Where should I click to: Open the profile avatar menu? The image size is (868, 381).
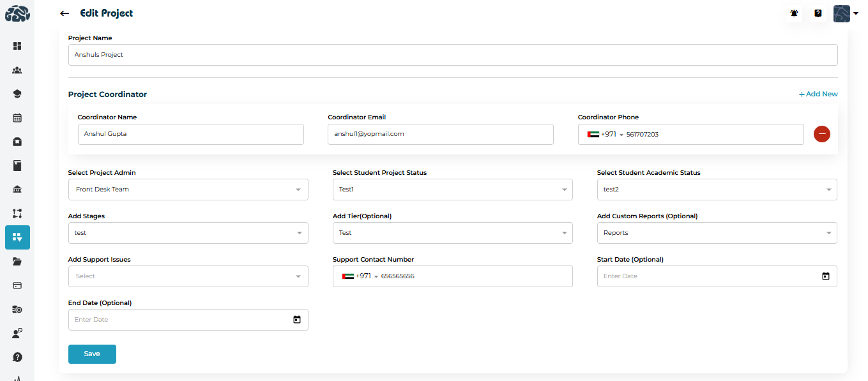(x=845, y=13)
